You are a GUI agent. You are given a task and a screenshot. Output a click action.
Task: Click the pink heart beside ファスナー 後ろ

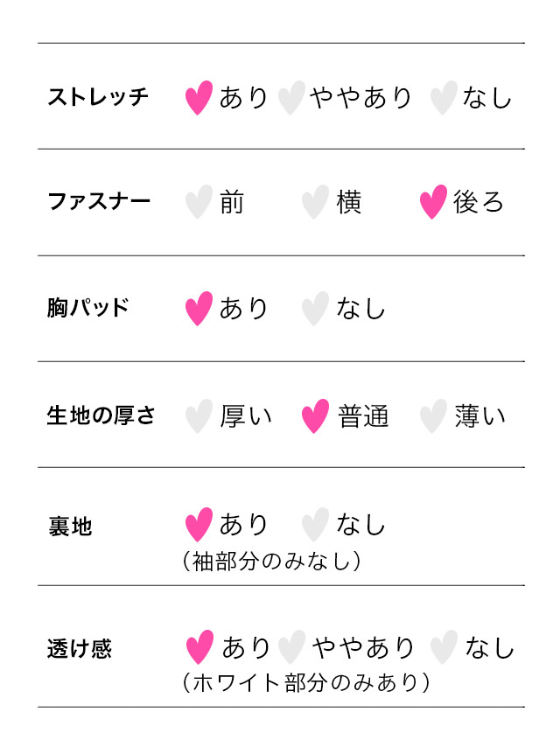(433, 202)
